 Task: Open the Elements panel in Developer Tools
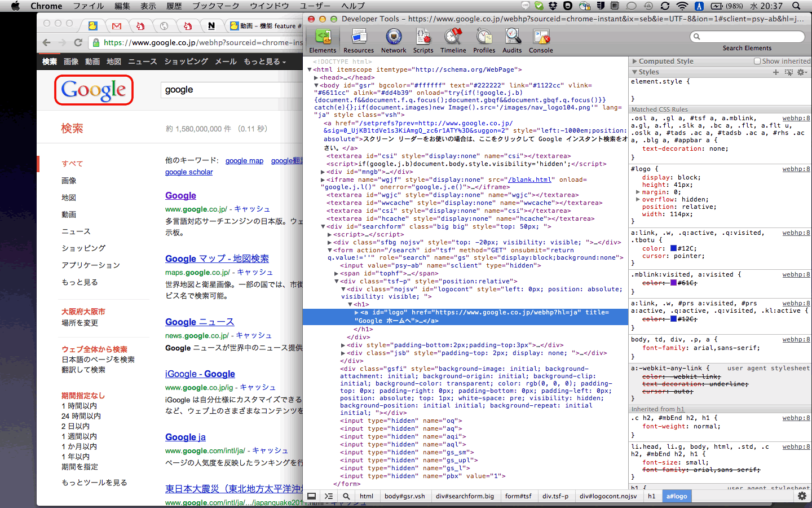click(323, 41)
